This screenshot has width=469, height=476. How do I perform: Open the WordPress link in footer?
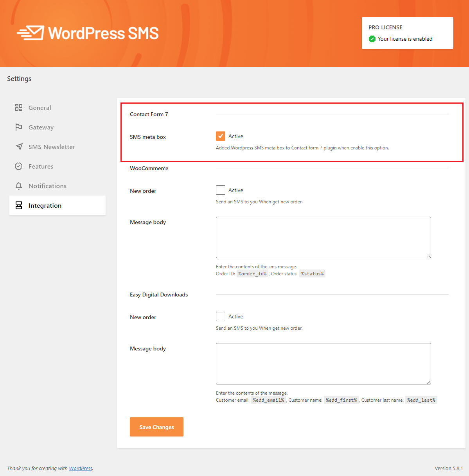[x=81, y=468]
